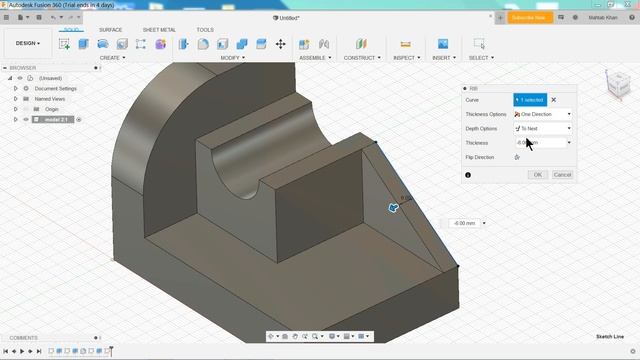Open the CONSTRUCT menu dropdown
Viewport: 640px width, 360px height.
click(362, 58)
